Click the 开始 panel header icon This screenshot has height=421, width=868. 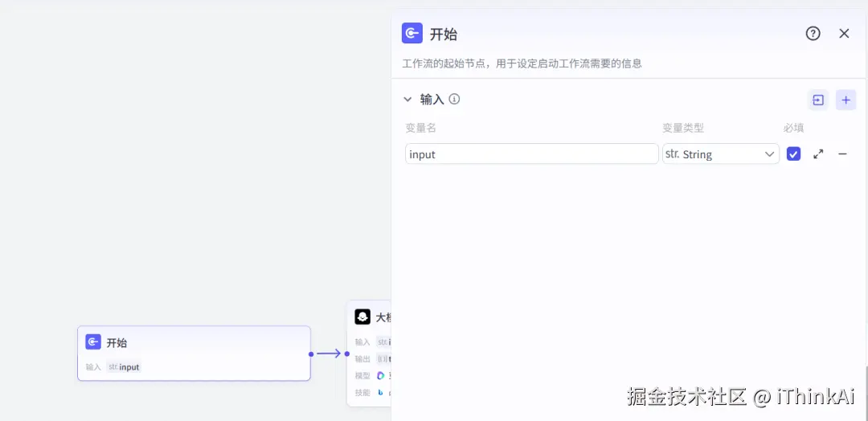411,33
